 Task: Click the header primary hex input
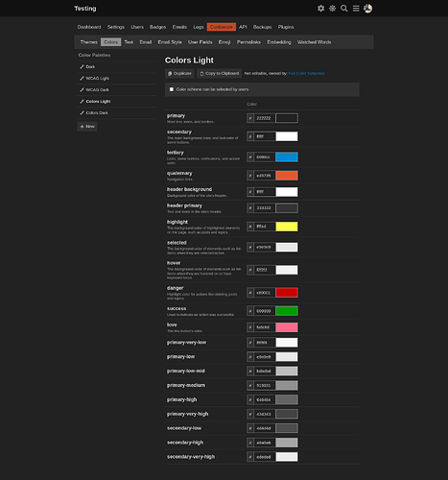pyautogui.click(x=265, y=208)
